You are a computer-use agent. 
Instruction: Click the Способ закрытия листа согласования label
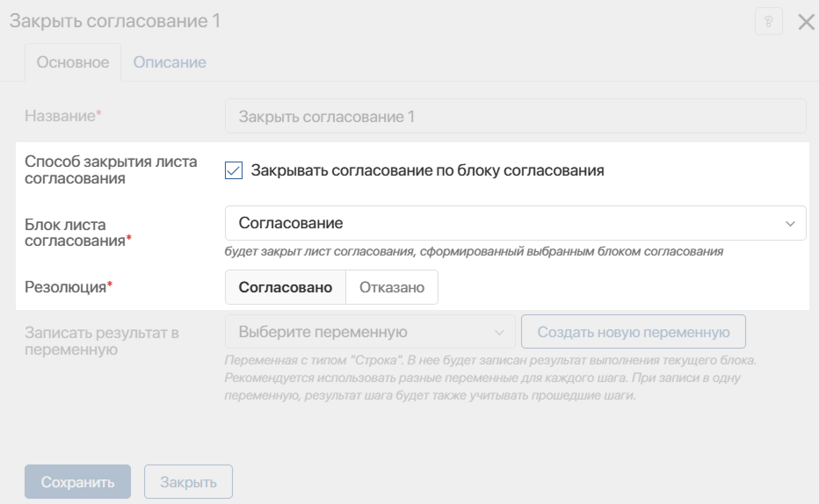(111, 169)
